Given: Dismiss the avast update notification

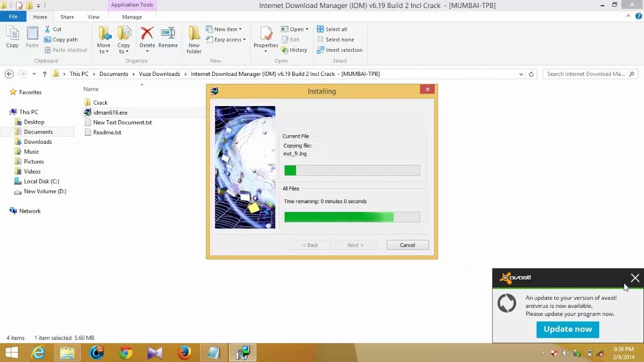Looking at the screenshot, I should (x=635, y=278).
